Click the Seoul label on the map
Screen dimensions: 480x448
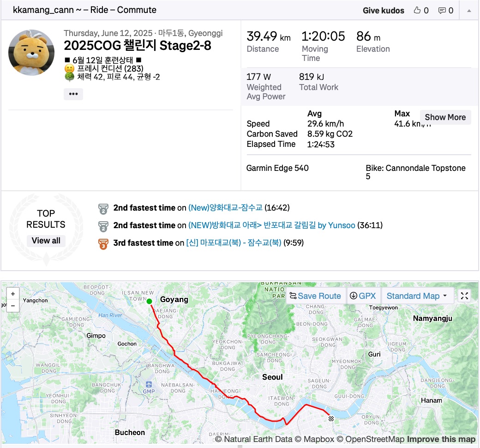(x=272, y=377)
